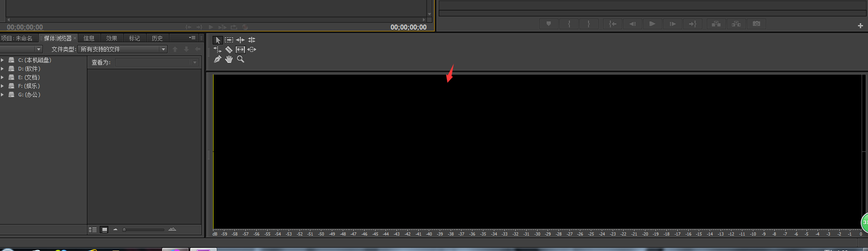Open the 查看为 dropdown
The height and width of the screenshot is (251, 868).
click(157, 62)
